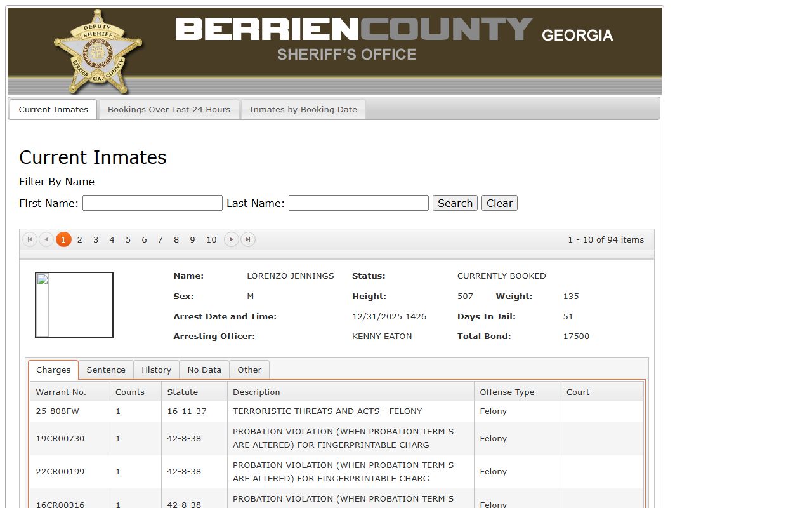This screenshot has height=508, width=812.
Task: Open the Inmates by Booking Date tab
Action: point(303,109)
